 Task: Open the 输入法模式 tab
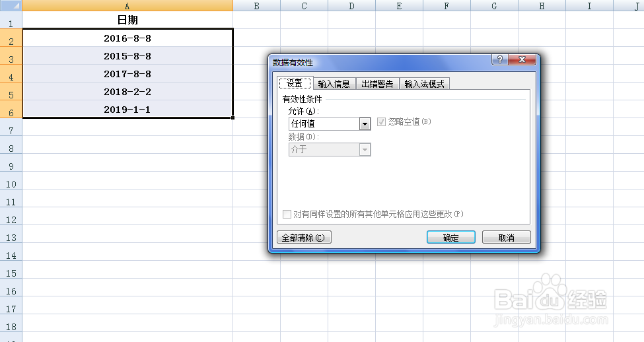pos(425,84)
